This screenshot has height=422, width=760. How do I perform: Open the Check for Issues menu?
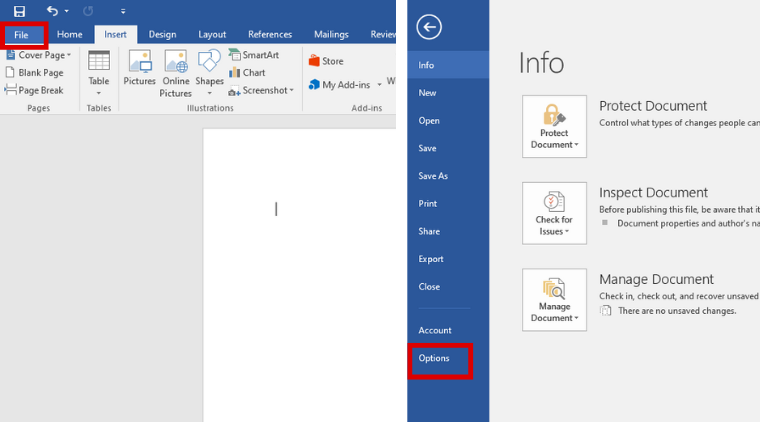pos(554,213)
